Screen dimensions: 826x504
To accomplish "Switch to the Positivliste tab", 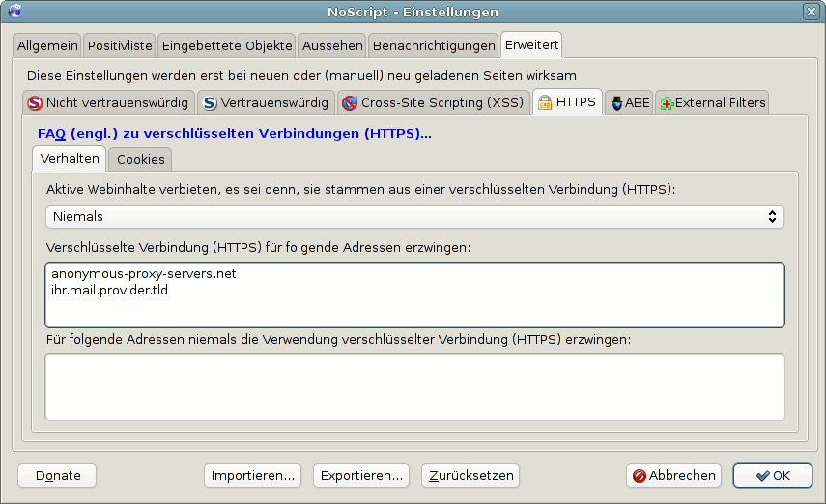I will 120,45.
